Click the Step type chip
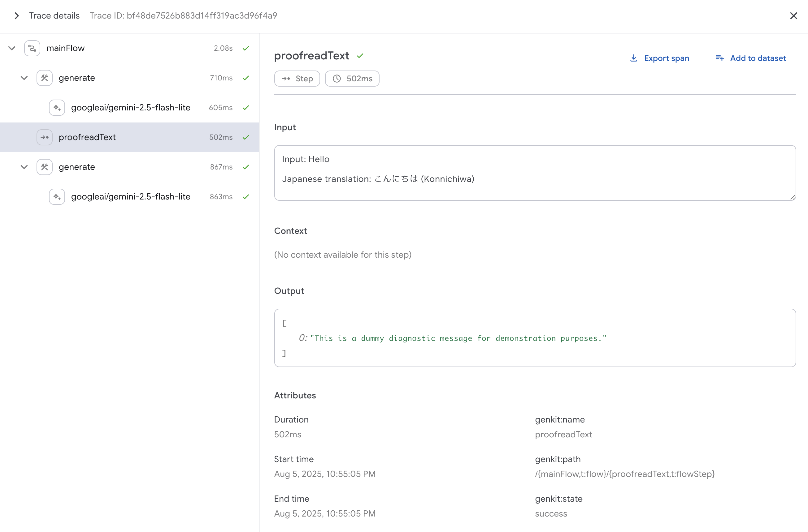Screen dimensions: 808x532 (x=297, y=79)
